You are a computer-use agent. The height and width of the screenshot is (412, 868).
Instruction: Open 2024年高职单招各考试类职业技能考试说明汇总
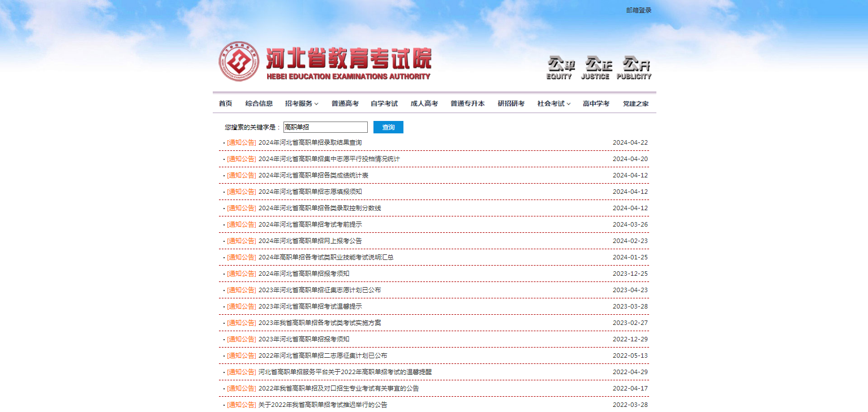click(x=326, y=257)
